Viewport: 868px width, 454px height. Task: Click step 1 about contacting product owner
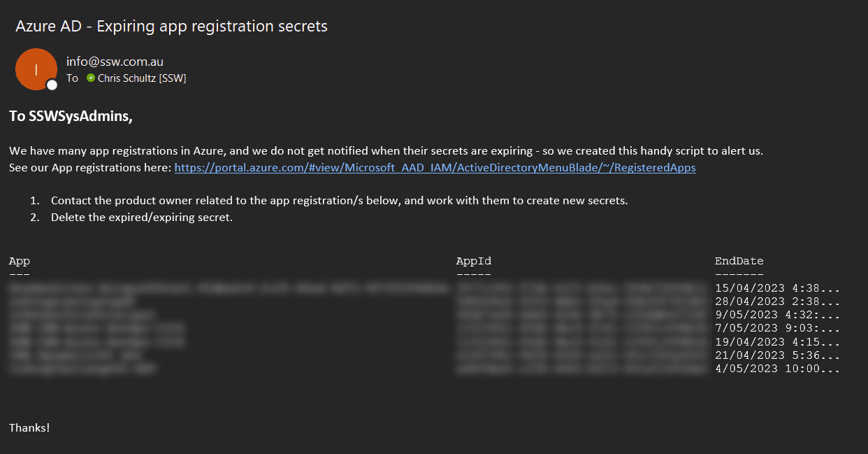pyautogui.click(x=339, y=201)
